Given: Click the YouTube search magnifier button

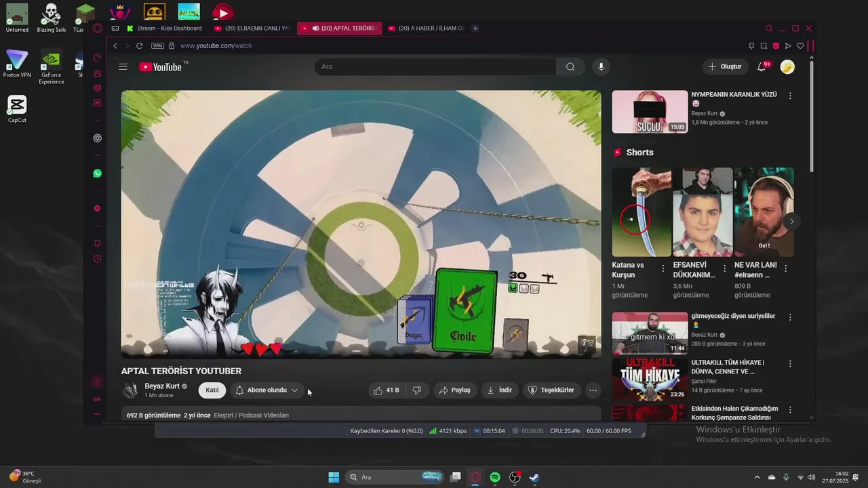Looking at the screenshot, I should coord(570,66).
